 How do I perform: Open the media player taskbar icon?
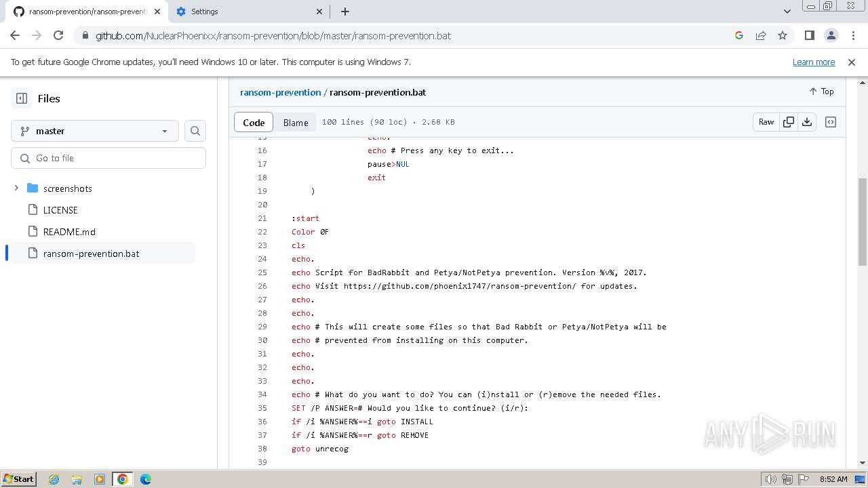tap(100, 479)
